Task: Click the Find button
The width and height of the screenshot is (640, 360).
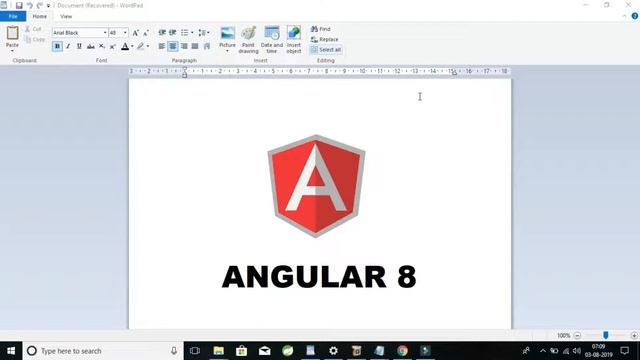Action: [x=320, y=29]
